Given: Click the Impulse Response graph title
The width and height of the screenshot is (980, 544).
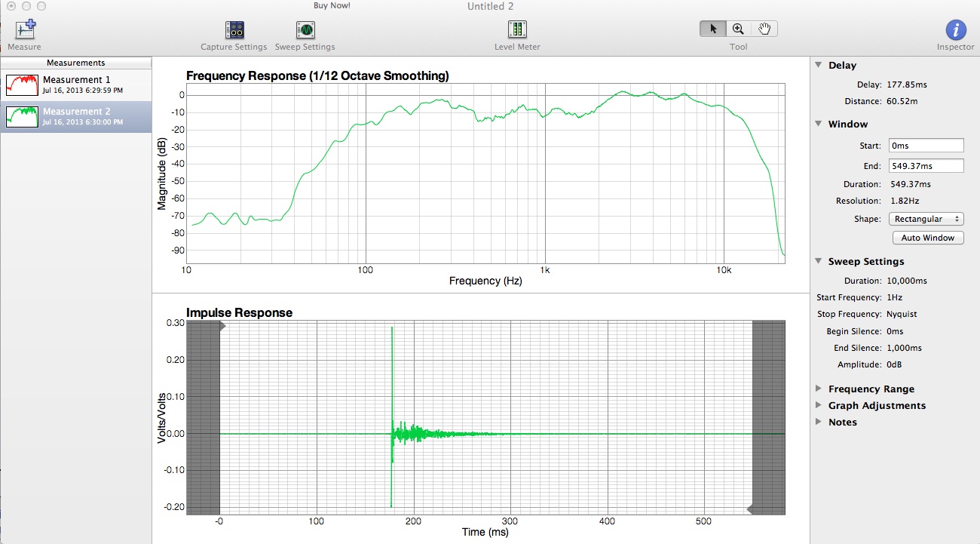Looking at the screenshot, I should [239, 313].
